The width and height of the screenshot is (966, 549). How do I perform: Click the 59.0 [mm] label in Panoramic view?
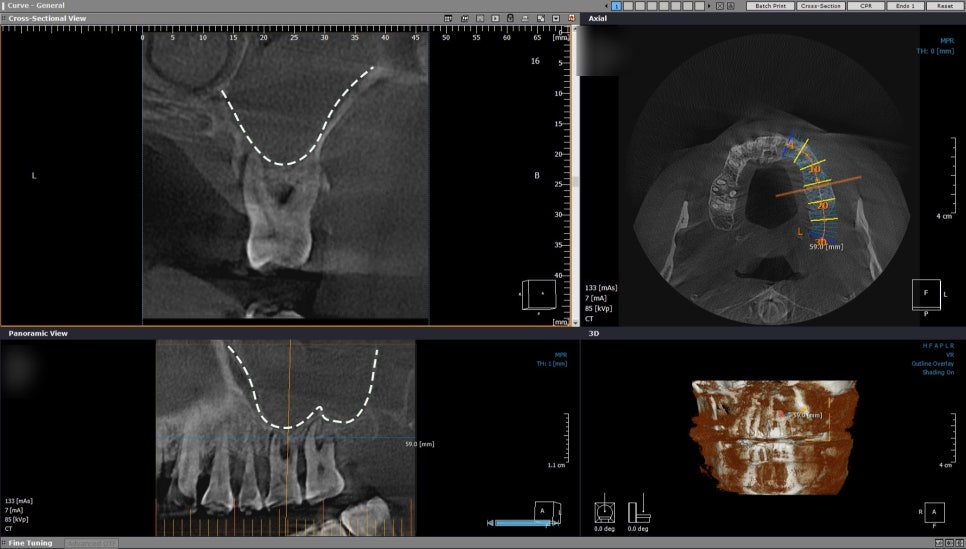click(420, 444)
